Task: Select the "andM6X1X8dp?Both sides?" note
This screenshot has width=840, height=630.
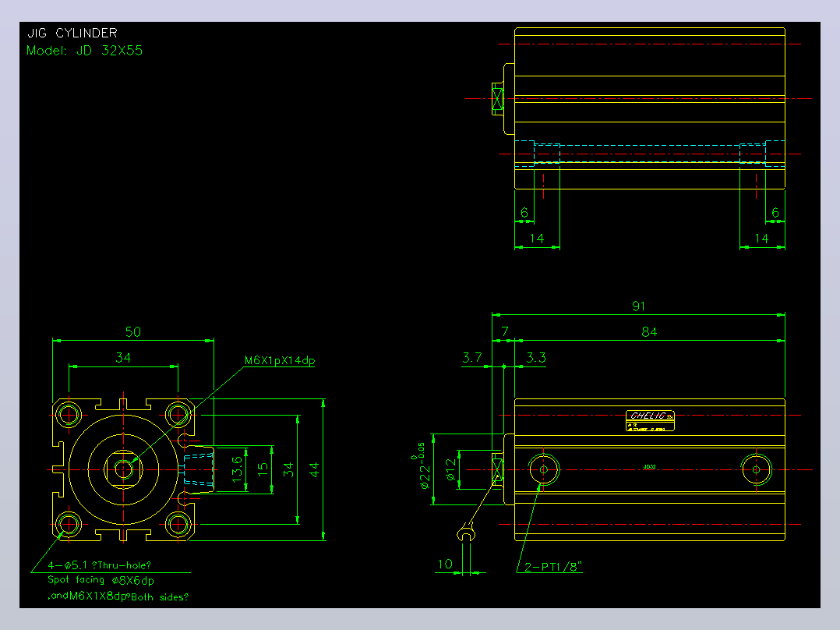Action: point(118,596)
